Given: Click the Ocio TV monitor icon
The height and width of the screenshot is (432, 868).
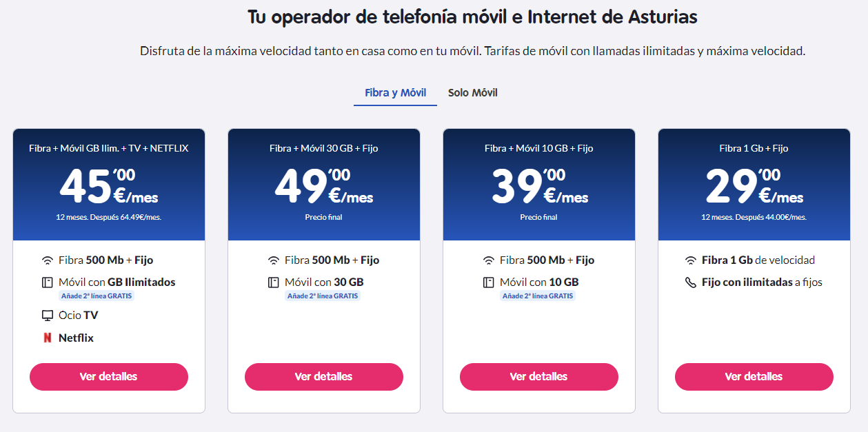Looking at the screenshot, I should tap(48, 315).
